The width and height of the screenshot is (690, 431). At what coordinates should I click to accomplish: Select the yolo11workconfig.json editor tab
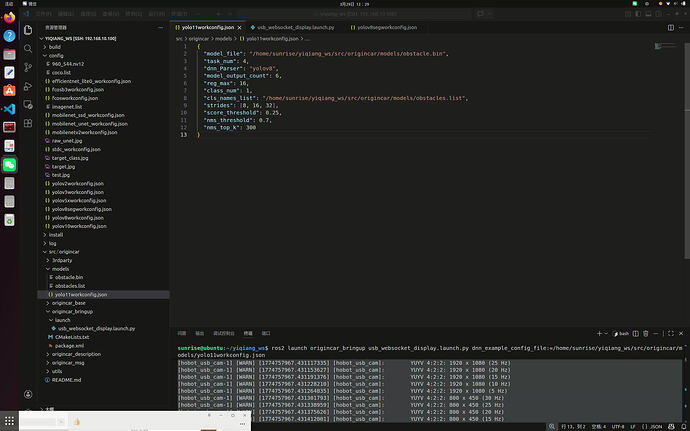coord(208,27)
